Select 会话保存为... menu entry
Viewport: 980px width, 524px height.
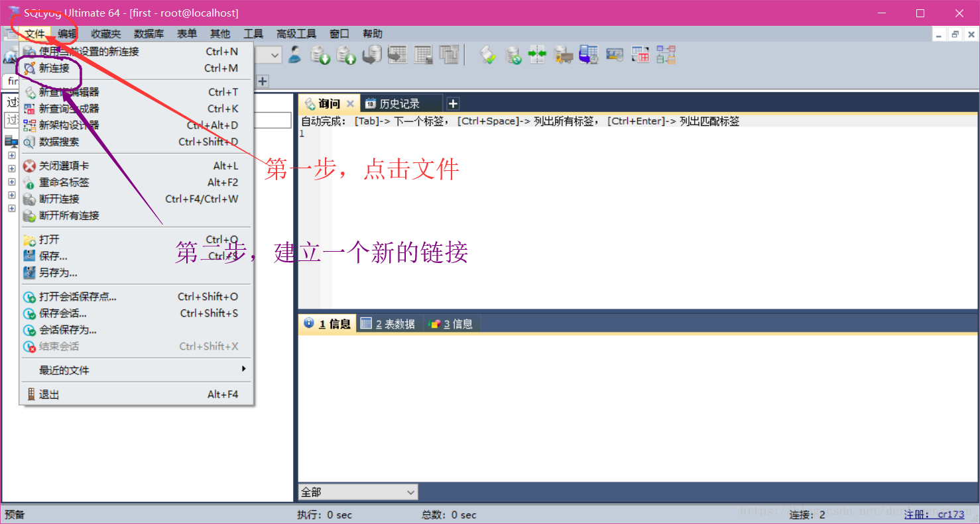pos(137,330)
